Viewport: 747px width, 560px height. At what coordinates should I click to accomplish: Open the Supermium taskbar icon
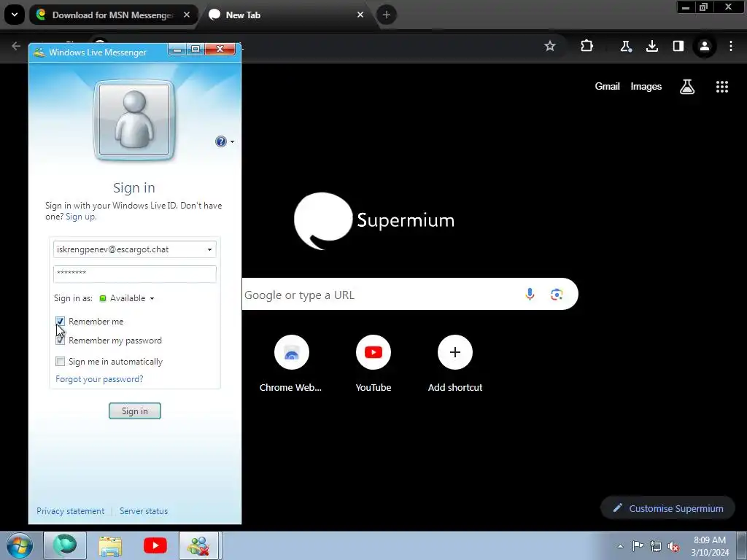pyautogui.click(x=65, y=545)
